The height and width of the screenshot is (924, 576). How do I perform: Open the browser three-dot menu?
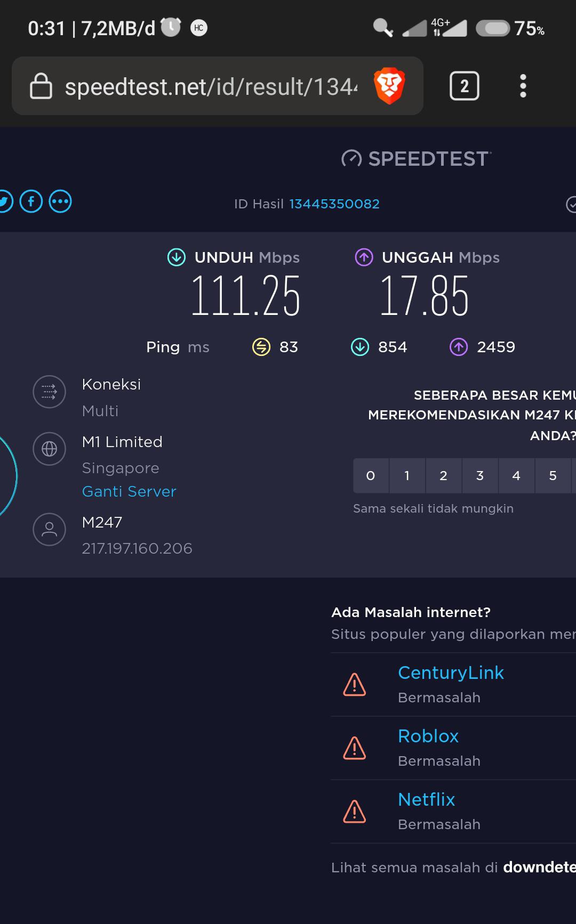tap(523, 86)
